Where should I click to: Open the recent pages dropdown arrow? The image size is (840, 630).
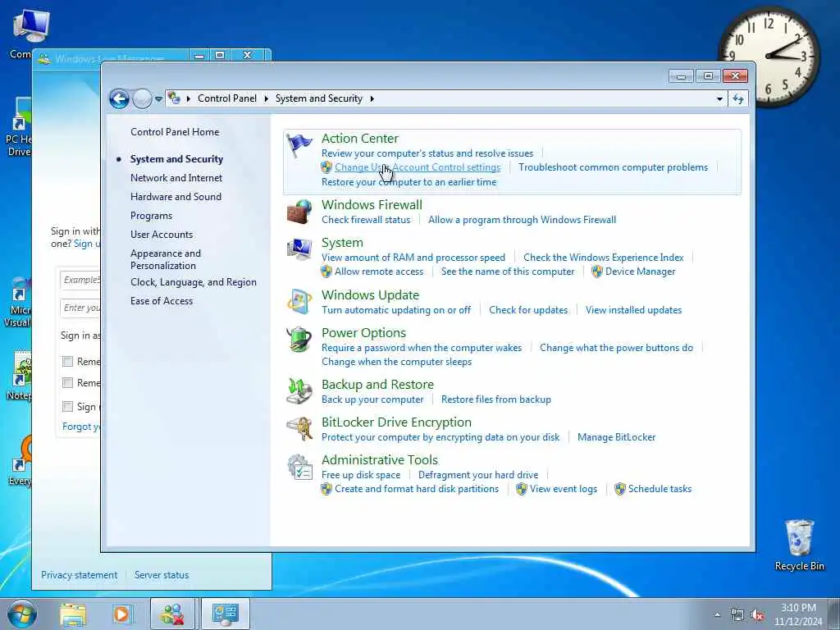pos(158,99)
